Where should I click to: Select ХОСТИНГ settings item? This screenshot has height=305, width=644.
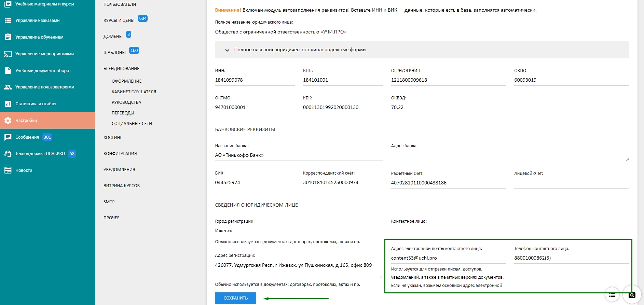tap(113, 138)
